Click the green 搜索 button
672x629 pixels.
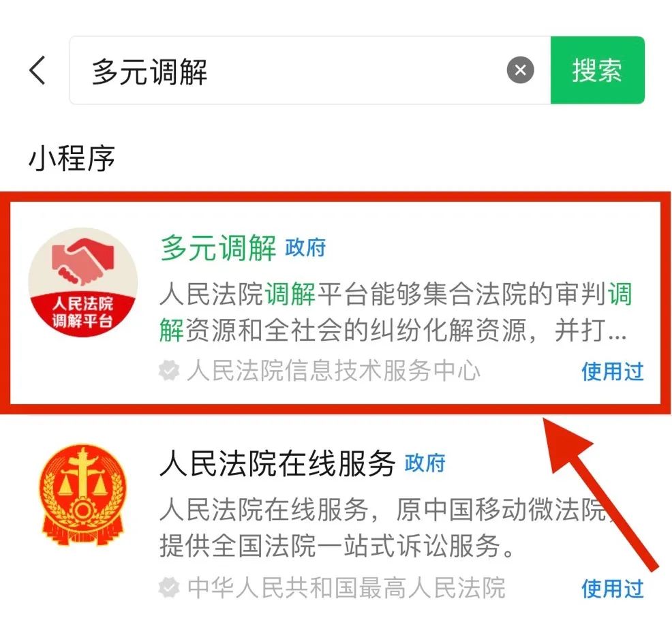[x=598, y=70]
